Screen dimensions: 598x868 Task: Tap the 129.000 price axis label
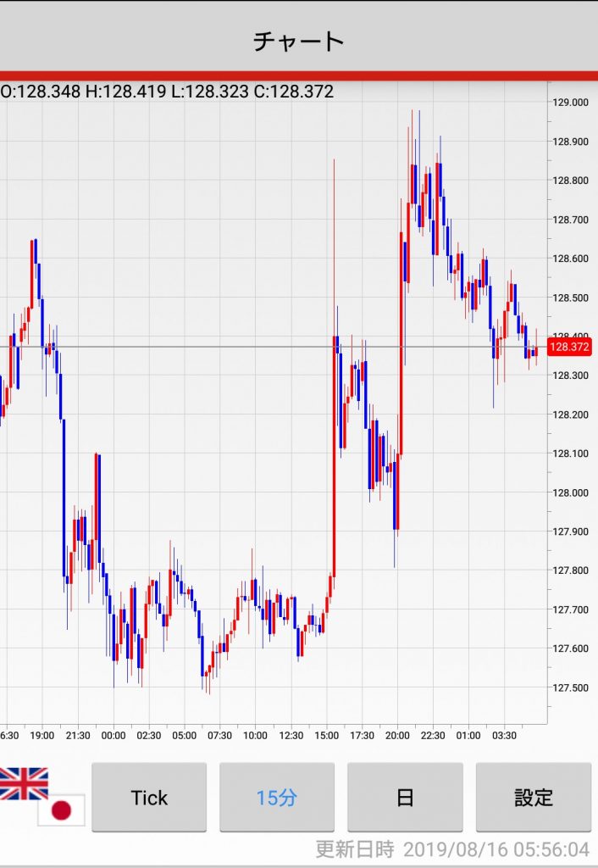(x=569, y=103)
